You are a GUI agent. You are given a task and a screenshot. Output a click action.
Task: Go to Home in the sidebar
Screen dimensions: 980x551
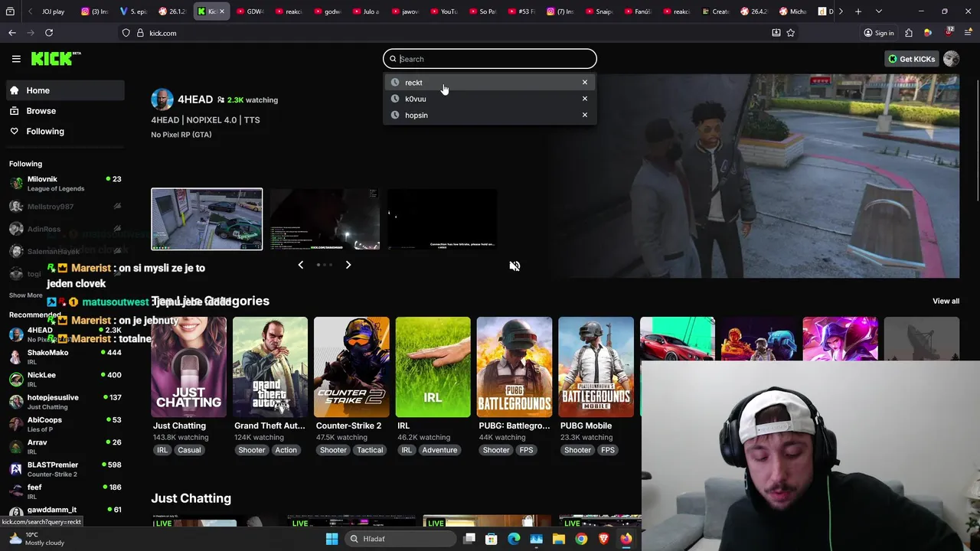coord(65,90)
